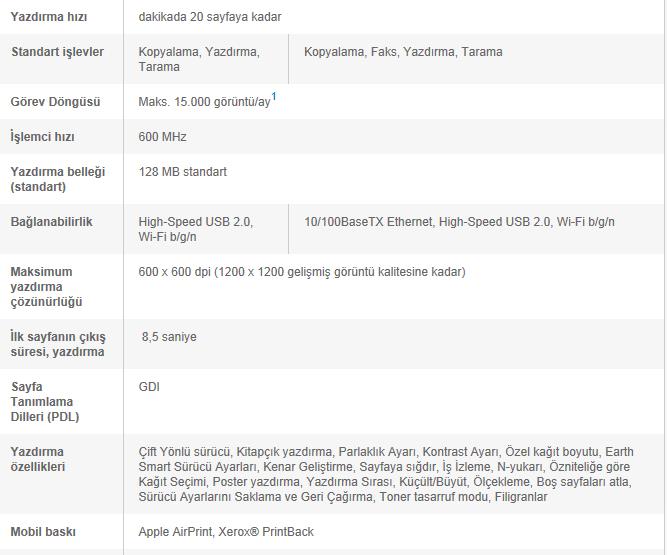Click the Mobil baskı row label
The image size is (667, 555).
coord(43,532)
